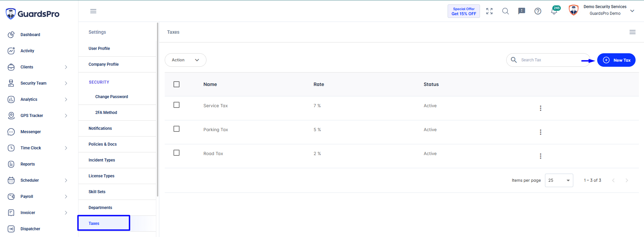Check the Service Tax row checkbox
The height and width of the screenshot is (237, 644).
(x=176, y=105)
